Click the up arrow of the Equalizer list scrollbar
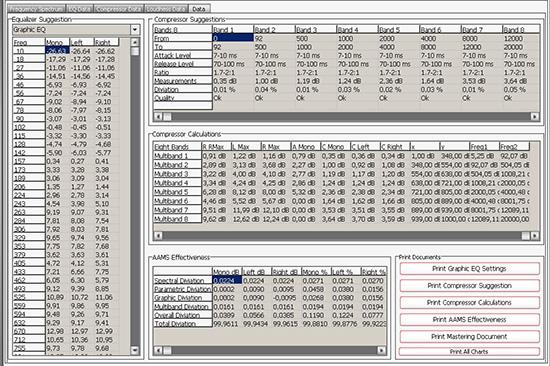The height and width of the screenshot is (366, 550). point(135,42)
